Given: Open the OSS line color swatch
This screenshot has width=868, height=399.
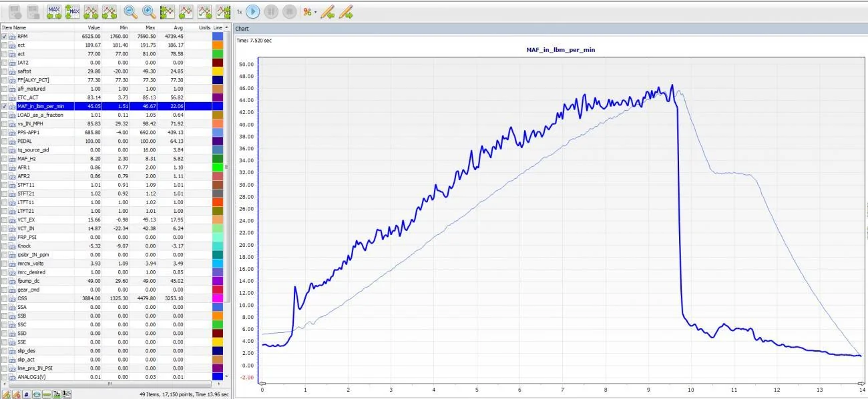Looking at the screenshot, I should (x=218, y=298).
